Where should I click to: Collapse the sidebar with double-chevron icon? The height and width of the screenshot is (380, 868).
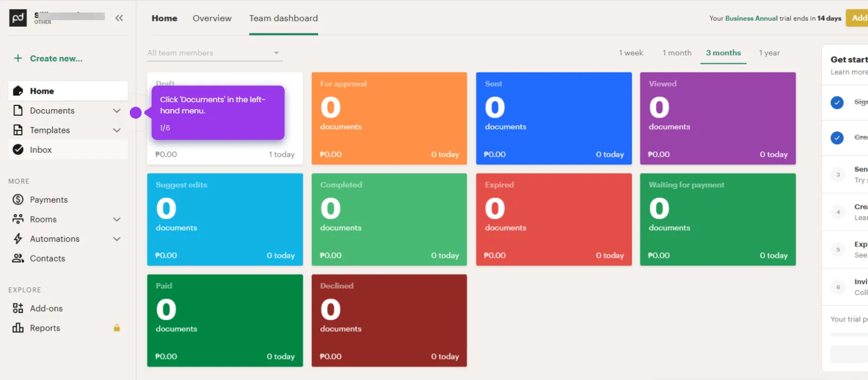[x=119, y=18]
